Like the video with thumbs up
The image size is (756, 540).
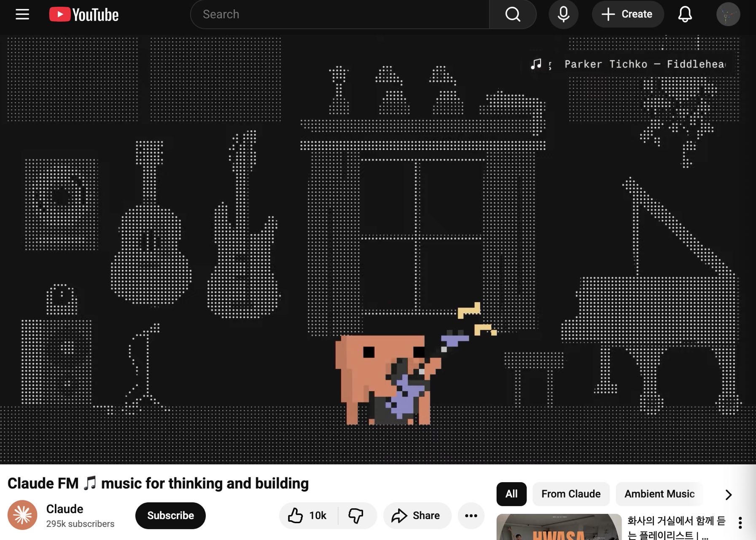click(308, 516)
